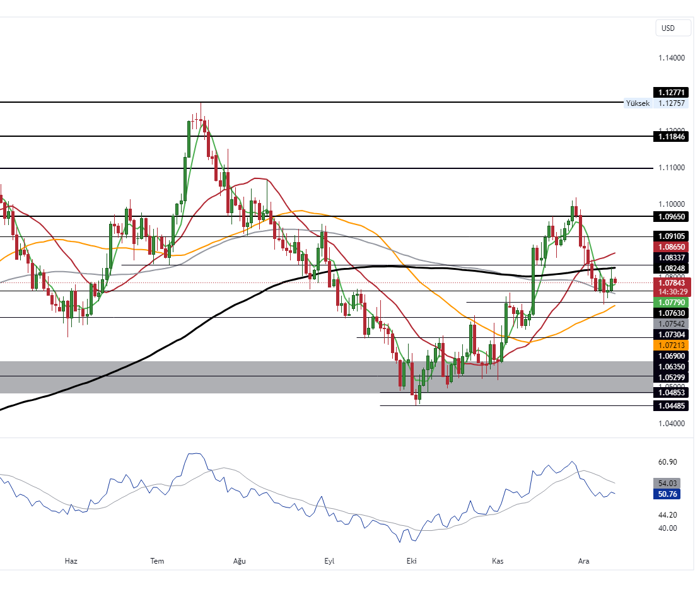Click the current price 1.07843 label
This screenshot has width=700, height=592.
[672, 282]
